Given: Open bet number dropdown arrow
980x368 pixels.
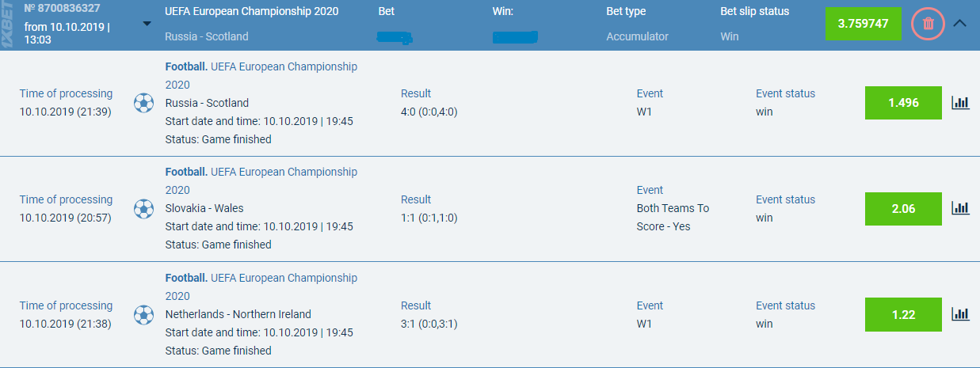Looking at the screenshot, I should point(147,23).
